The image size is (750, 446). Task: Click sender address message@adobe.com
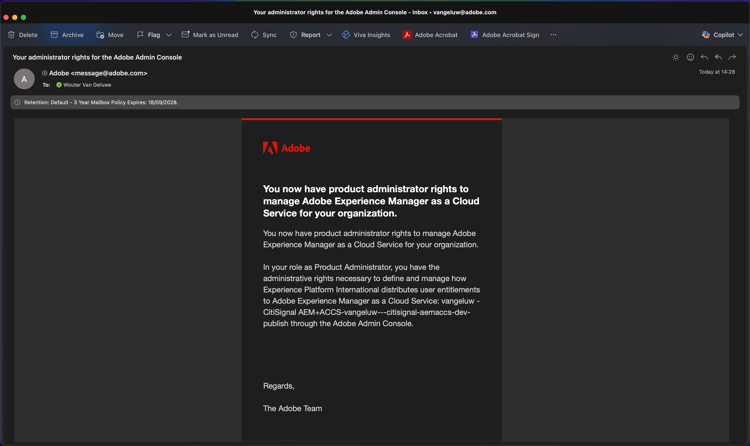109,73
